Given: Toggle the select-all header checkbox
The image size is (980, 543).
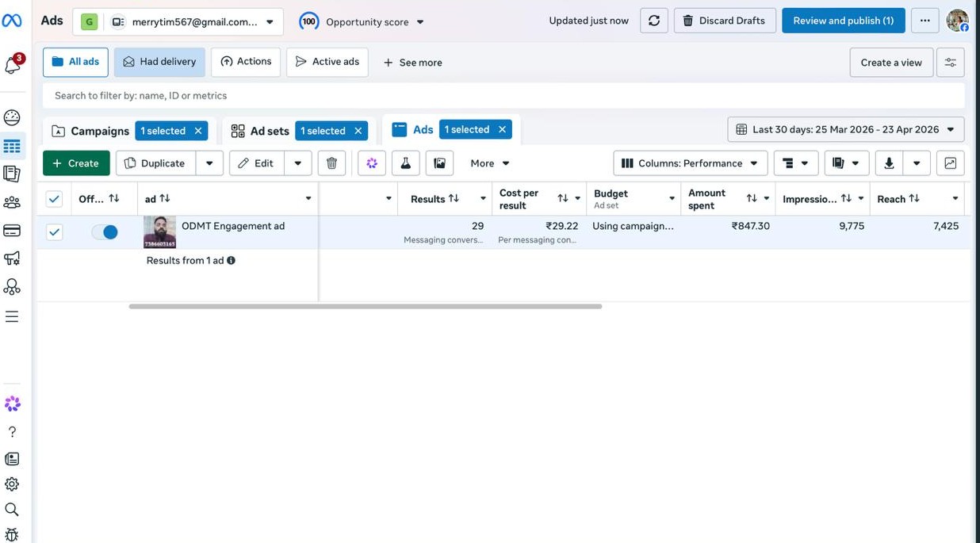Looking at the screenshot, I should [x=54, y=199].
